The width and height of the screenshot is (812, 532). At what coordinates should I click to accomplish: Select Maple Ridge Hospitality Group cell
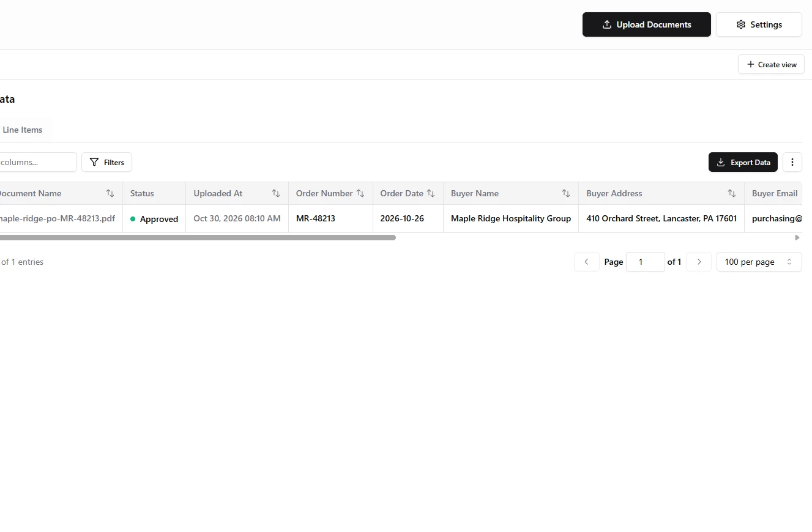tap(511, 218)
